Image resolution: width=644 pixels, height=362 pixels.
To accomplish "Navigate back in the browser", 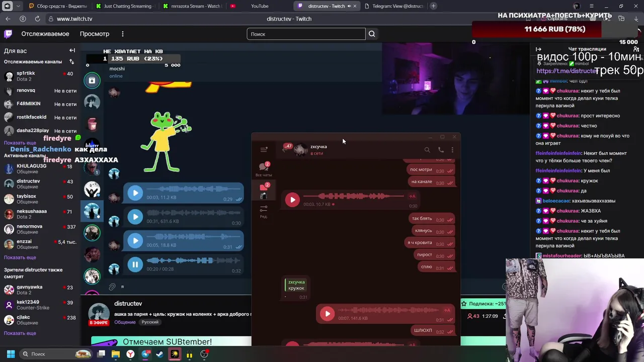I will tap(8, 19).
